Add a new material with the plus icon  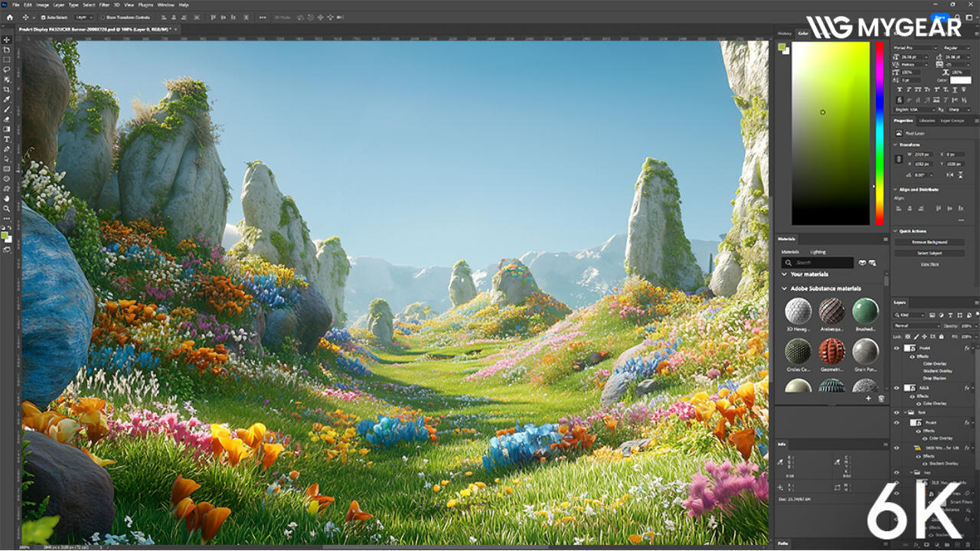pyautogui.click(x=868, y=399)
